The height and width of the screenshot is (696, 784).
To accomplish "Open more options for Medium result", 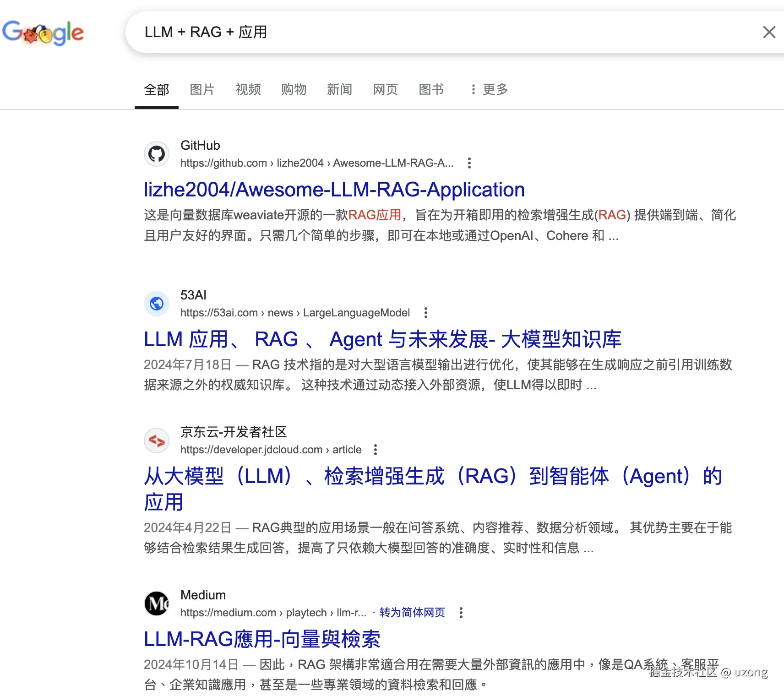I will (461, 613).
